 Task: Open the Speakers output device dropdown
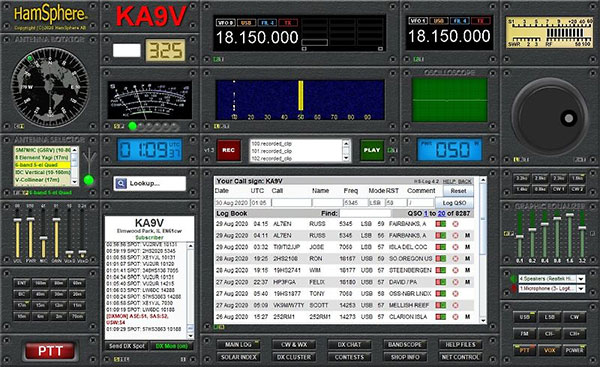tap(581, 279)
